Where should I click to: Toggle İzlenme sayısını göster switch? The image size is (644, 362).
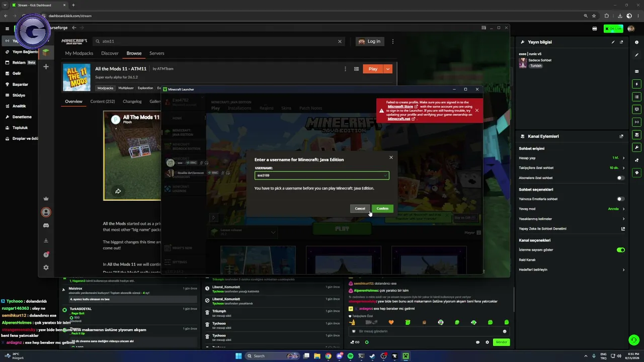(621, 250)
